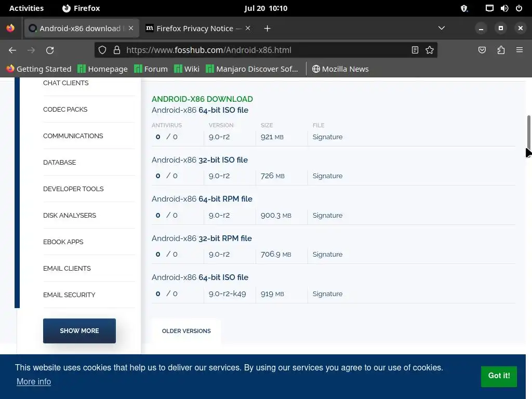Open the Extensions menu
Viewport: 532px width, 399px height.
pos(501,50)
